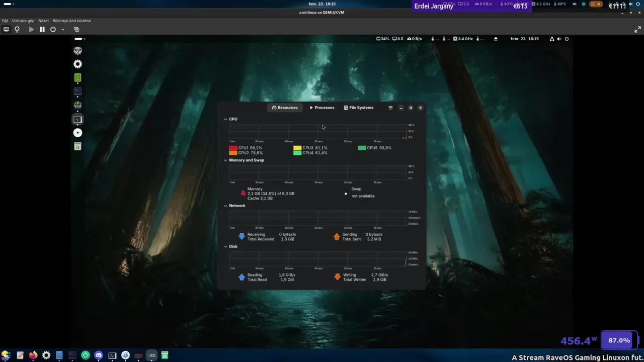Change the CPU1 red color swatch
The image size is (644, 362).
click(x=233, y=148)
